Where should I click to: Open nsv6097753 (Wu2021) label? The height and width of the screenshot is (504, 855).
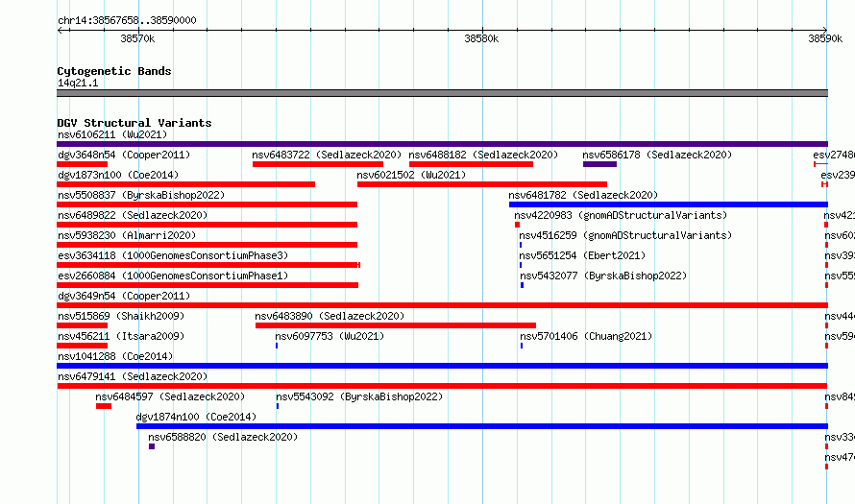click(330, 336)
